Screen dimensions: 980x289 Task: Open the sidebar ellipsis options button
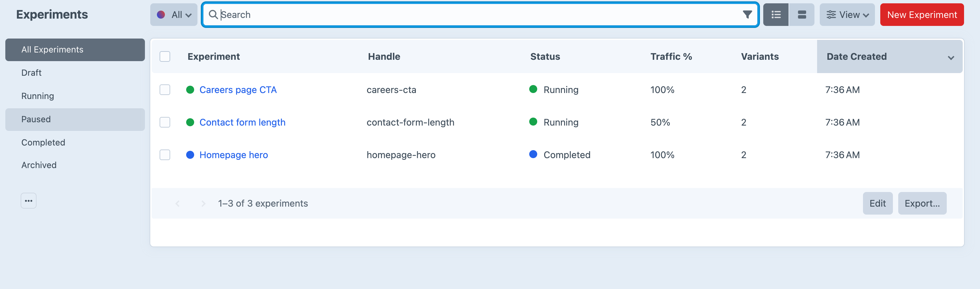(x=29, y=200)
